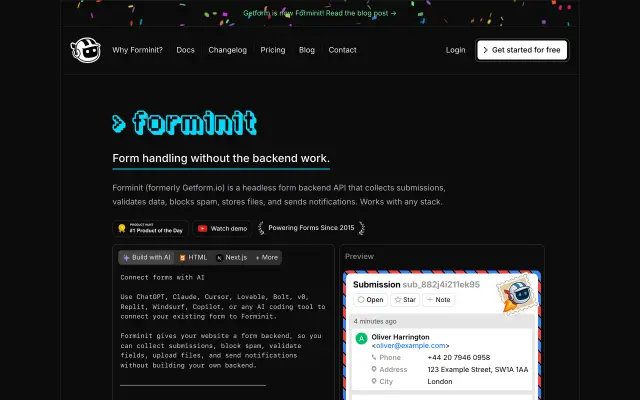Image resolution: width=640 pixels, height=400 pixels.
Task: Click the arrow icon in Get started button
Action: tap(485, 50)
